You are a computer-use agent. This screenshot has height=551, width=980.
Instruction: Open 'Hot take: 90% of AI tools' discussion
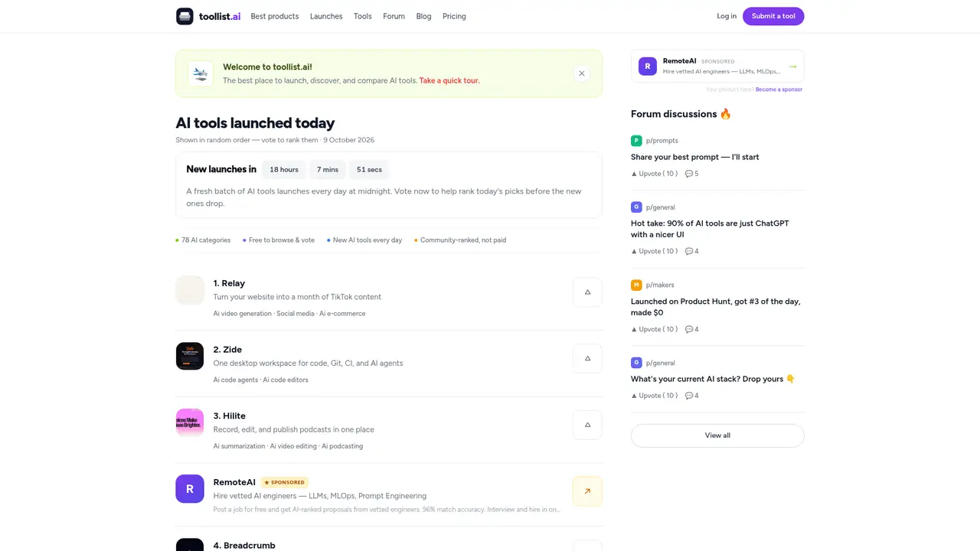[710, 229]
